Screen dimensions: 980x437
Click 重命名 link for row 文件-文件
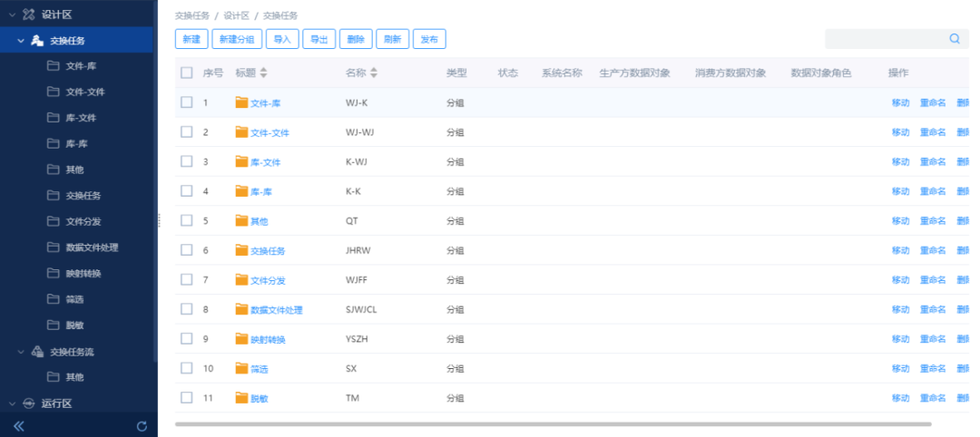(x=932, y=132)
